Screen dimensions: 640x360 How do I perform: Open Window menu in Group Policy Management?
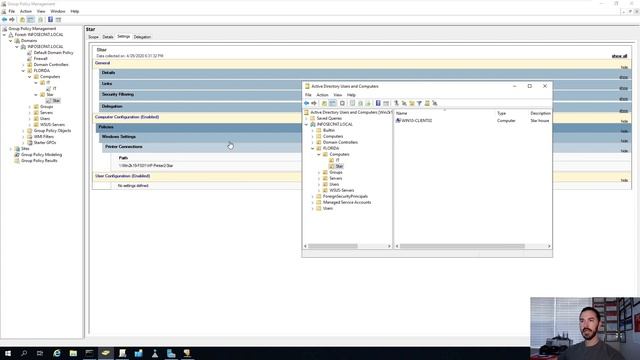(x=58, y=11)
